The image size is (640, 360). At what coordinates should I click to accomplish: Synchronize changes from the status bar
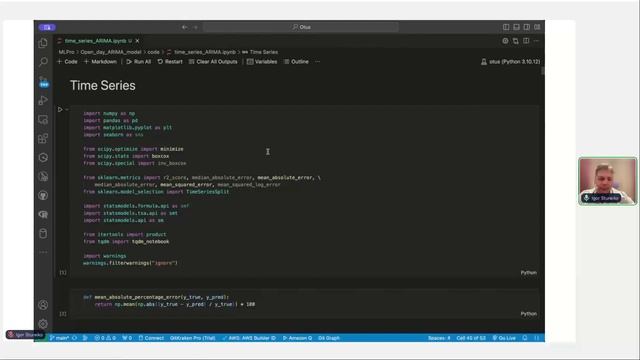(x=75, y=338)
